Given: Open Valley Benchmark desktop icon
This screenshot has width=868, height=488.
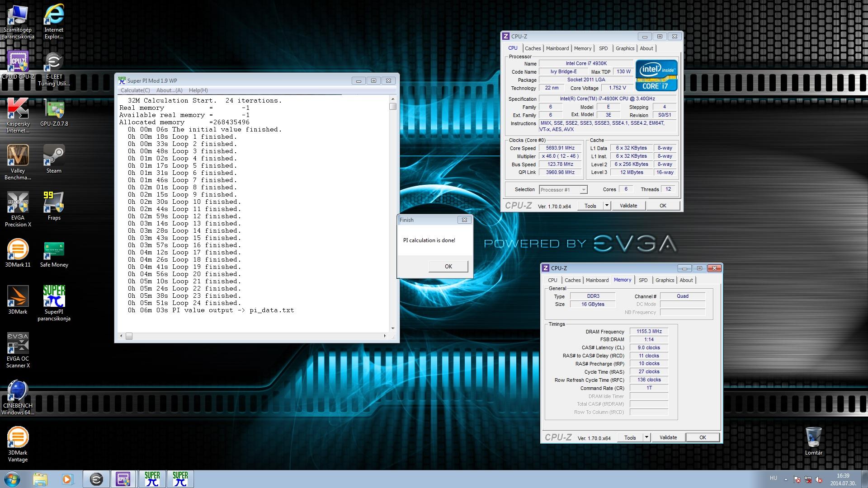Looking at the screenshot, I should (x=18, y=163).
